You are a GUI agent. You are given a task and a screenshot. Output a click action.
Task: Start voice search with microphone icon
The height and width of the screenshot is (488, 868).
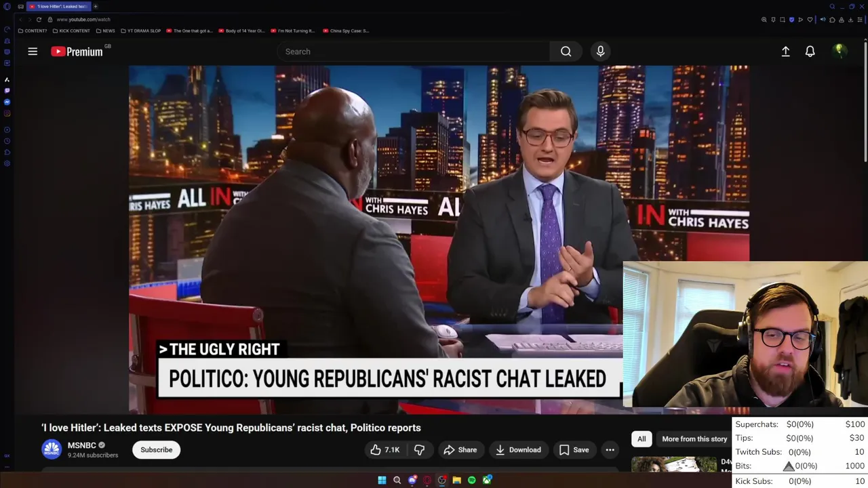pos(600,52)
